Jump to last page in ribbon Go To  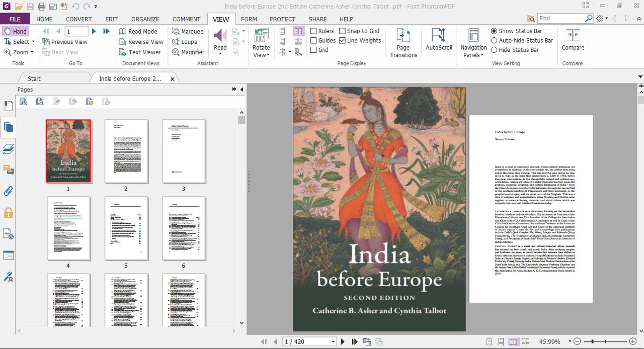tap(106, 31)
